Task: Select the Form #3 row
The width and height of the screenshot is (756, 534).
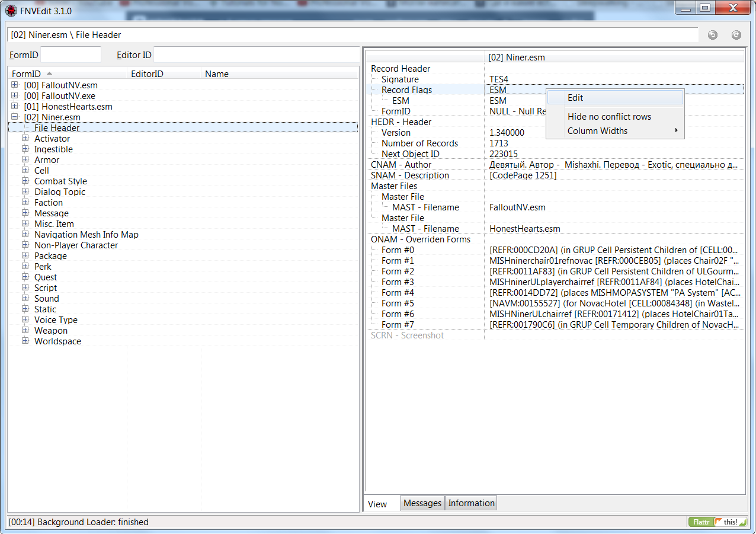Action: (555, 282)
